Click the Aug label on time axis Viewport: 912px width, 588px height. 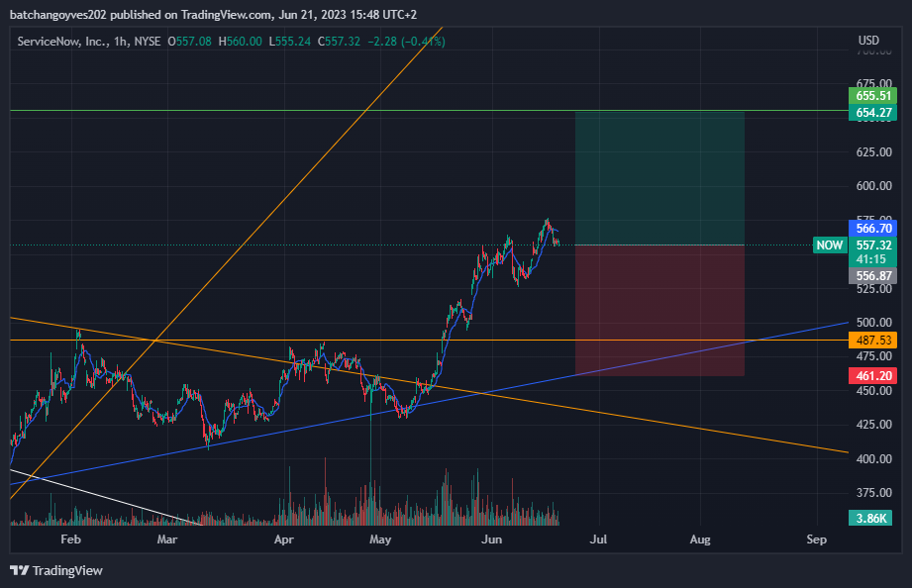(700, 539)
